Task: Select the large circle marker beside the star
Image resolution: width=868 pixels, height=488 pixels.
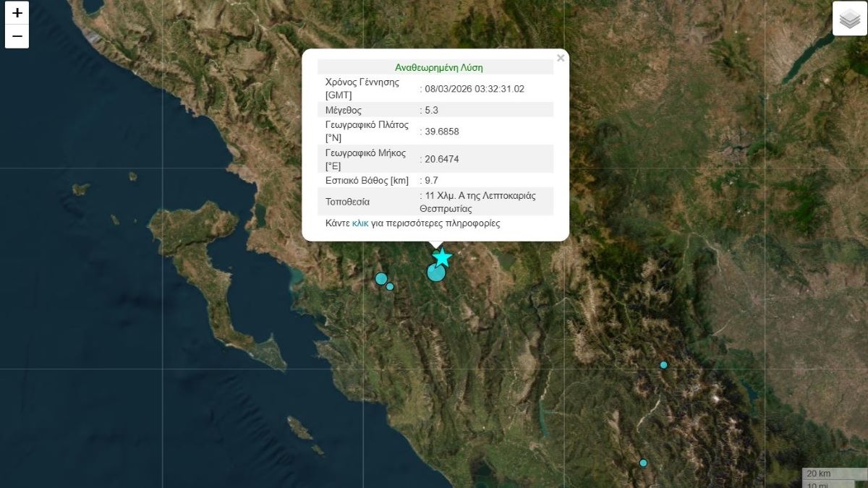Action: [x=435, y=273]
